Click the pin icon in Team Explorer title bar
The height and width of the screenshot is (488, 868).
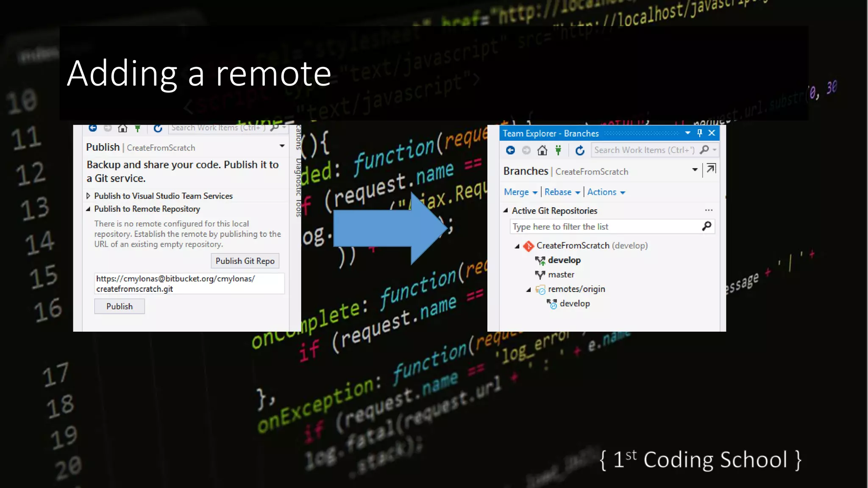point(700,133)
